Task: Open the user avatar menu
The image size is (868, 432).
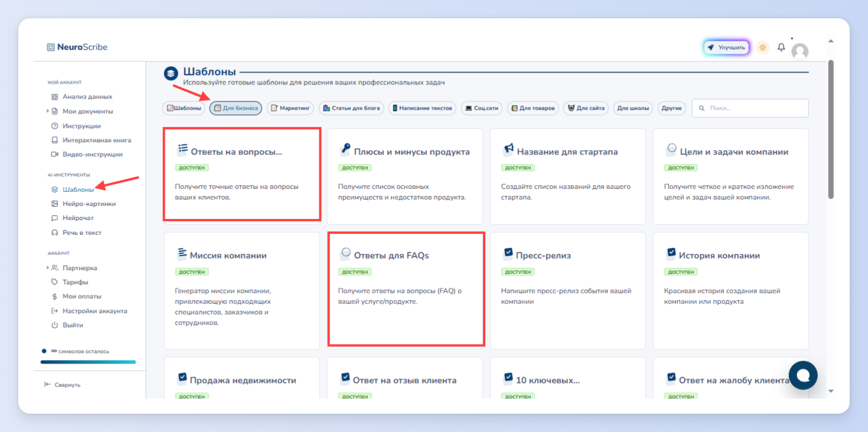Action: [800, 51]
